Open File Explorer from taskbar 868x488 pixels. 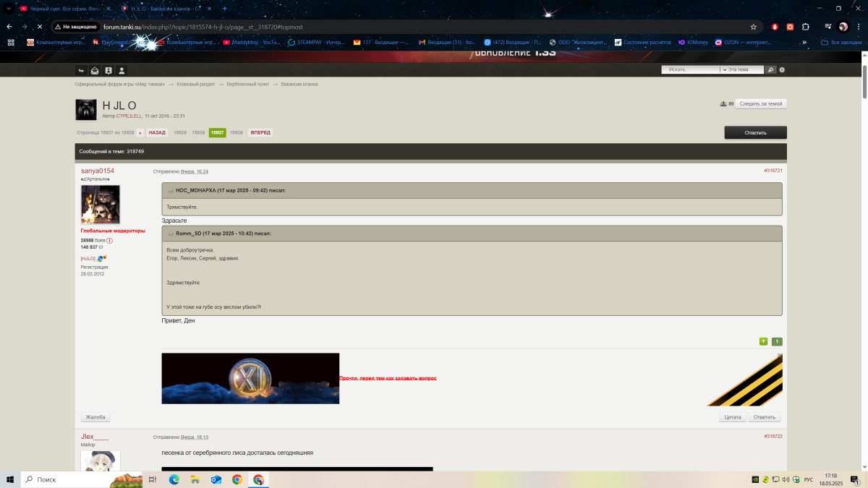(x=195, y=479)
